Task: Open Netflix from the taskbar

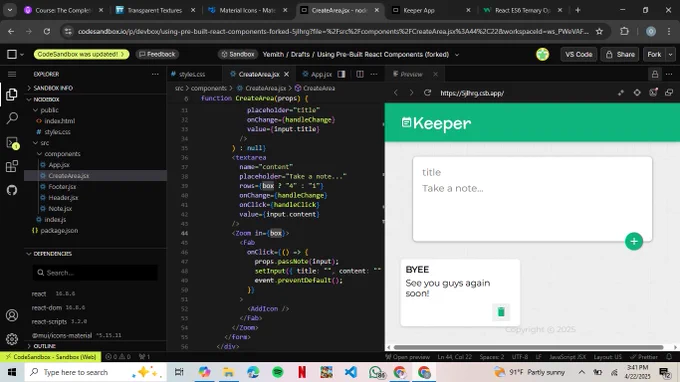Action: coord(302,372)
